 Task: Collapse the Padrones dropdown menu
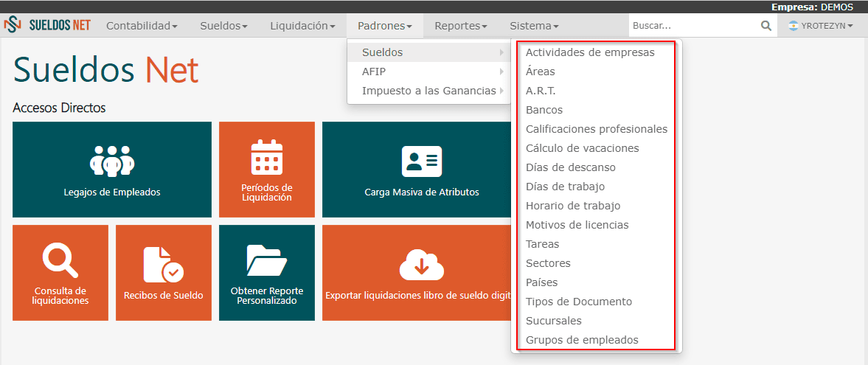pos(385,26)
